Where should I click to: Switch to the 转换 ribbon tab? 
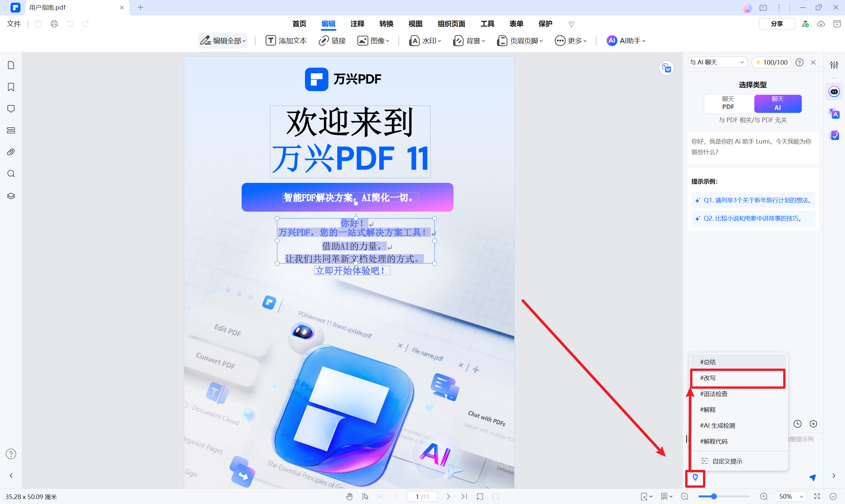pos(386,24)
